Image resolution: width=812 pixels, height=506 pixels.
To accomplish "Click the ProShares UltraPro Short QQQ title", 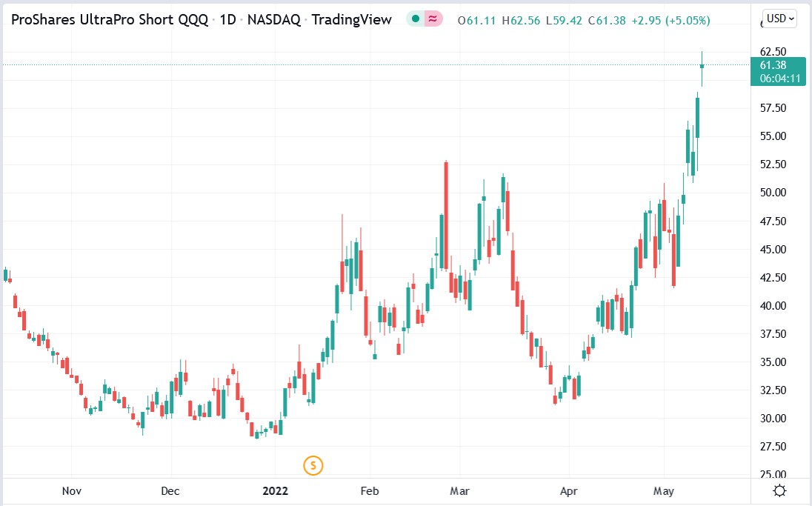I will [x=110, y=20].
